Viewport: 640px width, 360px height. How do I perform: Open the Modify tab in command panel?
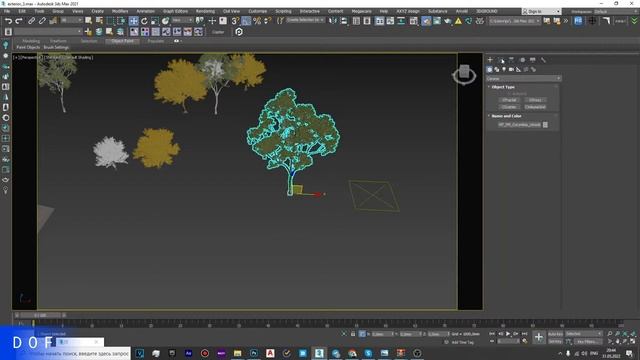(501, 60)
